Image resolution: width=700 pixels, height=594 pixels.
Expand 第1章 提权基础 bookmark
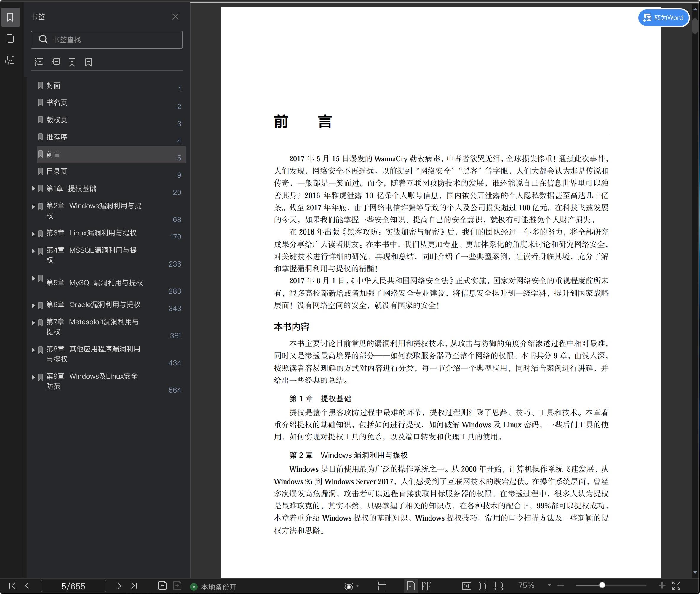33,189
